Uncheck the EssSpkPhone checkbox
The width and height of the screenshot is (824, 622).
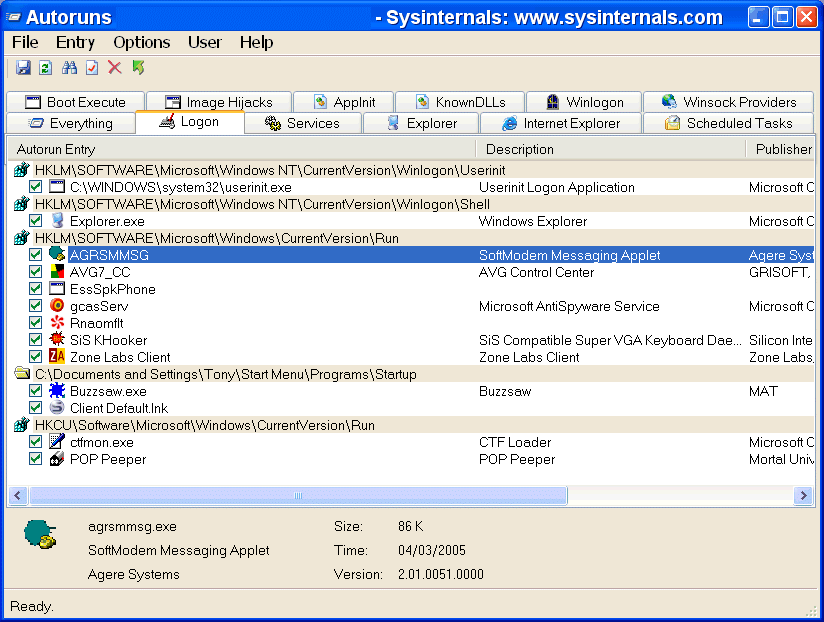coord(36,288)
